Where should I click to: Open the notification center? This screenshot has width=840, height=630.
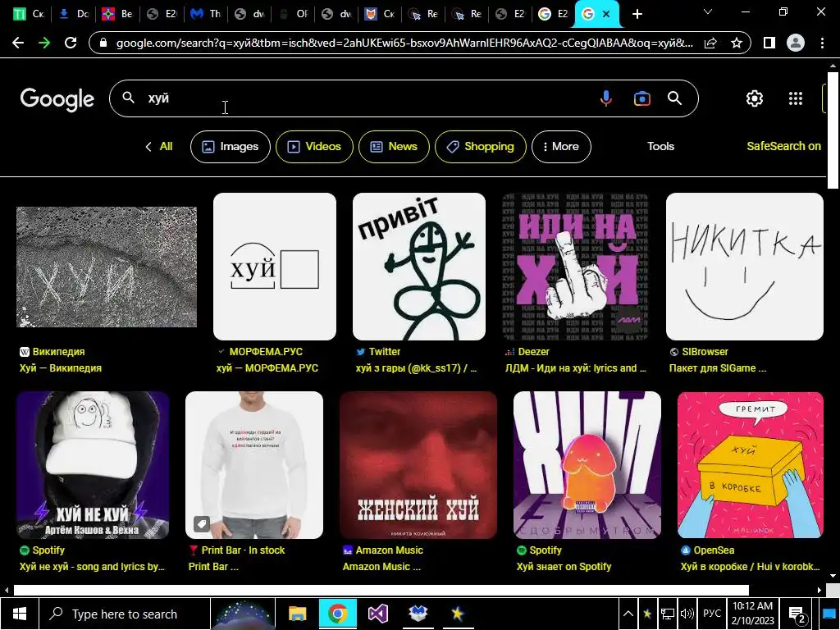(797, 615)
